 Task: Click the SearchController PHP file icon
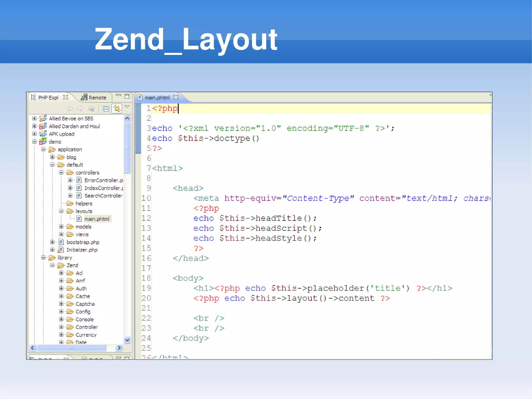coord(79,195)
